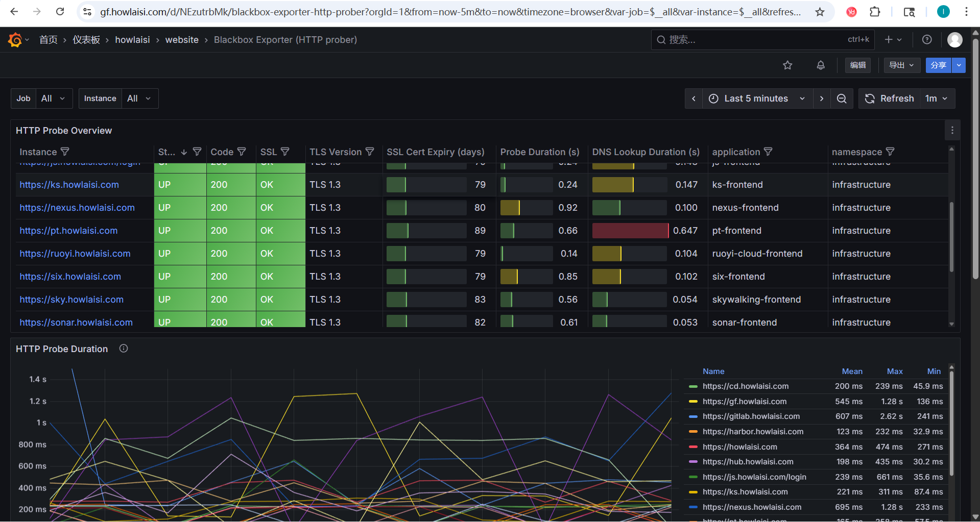Screen dimensions: 980x522
Task: Click the 编辑 button
Action: pos(857,65)
